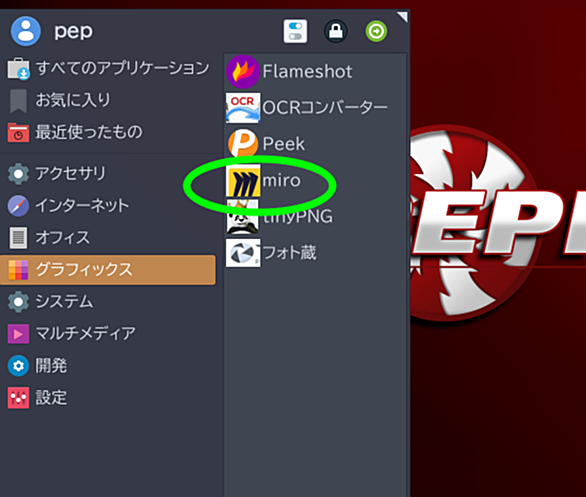Image resolution: width=586 pixels, height=497 pixels.
Task: Click the システム gear icon
Action: (18, 302)
